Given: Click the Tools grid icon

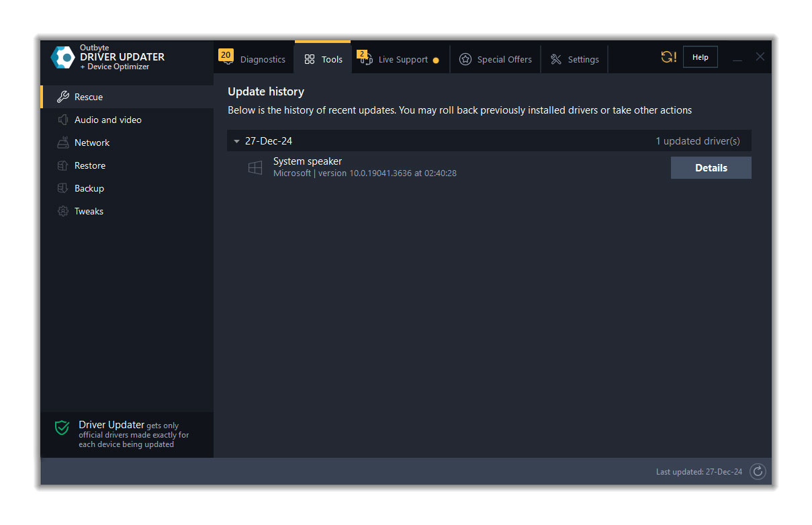Looking at the screenshot, I should click(310, 59).
